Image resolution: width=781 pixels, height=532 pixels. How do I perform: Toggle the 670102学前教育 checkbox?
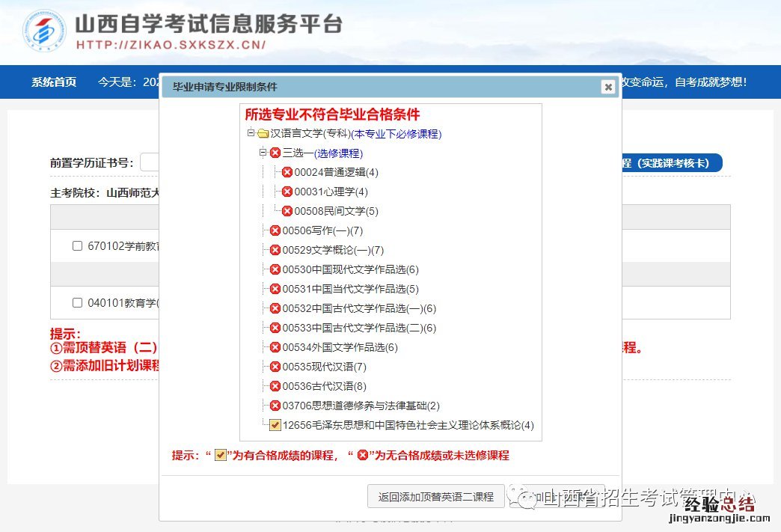pos(77,246)
